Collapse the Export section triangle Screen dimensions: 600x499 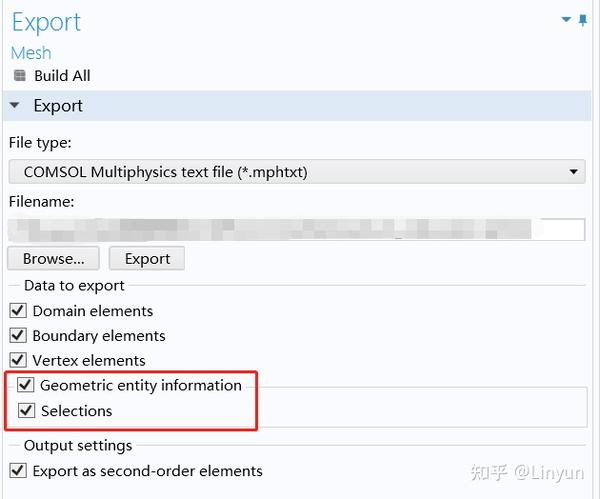[x=16, y=106]
